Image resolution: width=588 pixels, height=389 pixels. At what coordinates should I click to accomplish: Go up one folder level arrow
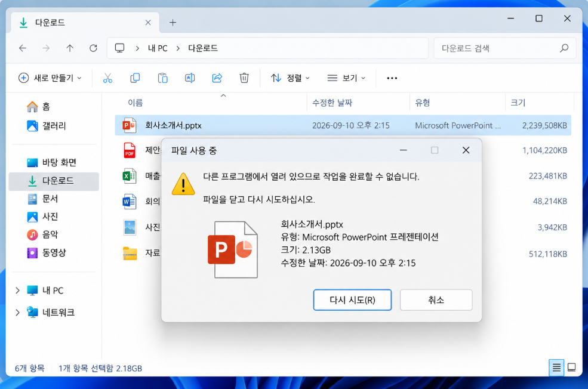click(70, 48)
